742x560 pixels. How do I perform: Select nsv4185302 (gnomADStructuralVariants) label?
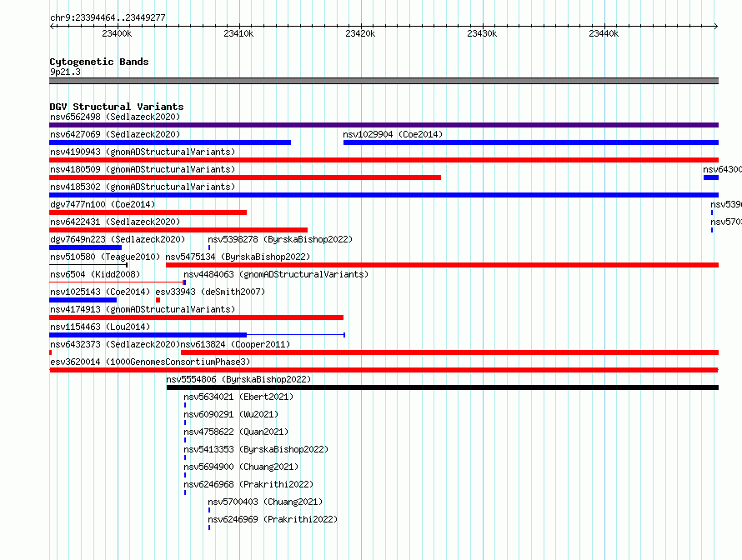pyautogui.click(x=143, y=187)
